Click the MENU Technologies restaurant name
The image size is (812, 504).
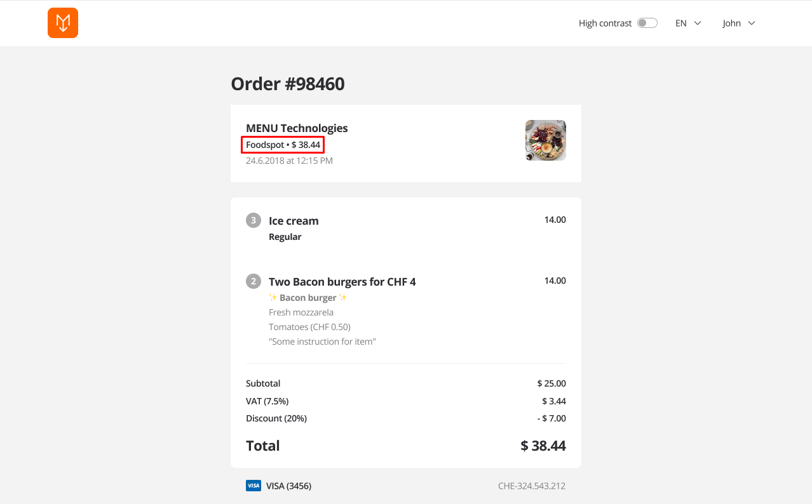coord(297,128)
